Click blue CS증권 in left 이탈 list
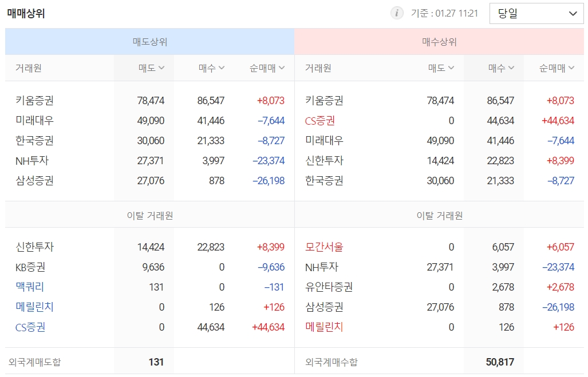 (30, 327)
